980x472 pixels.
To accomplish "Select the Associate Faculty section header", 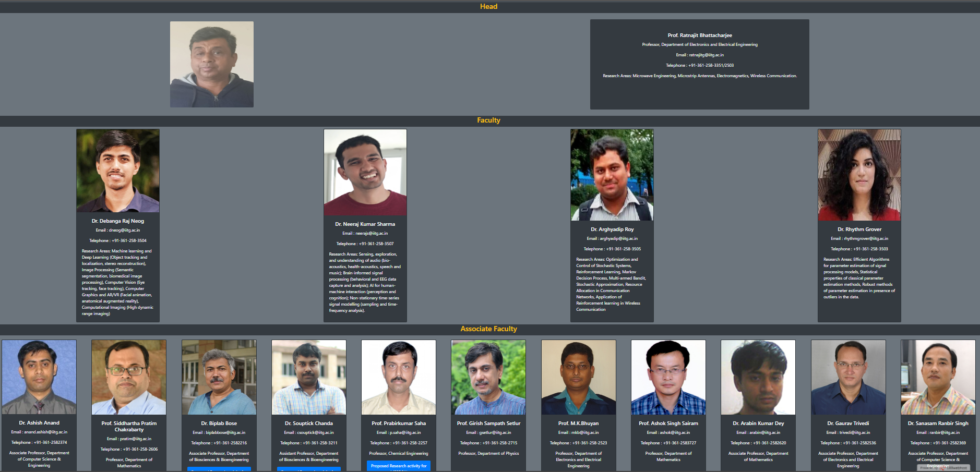I will tap(488, 329).
